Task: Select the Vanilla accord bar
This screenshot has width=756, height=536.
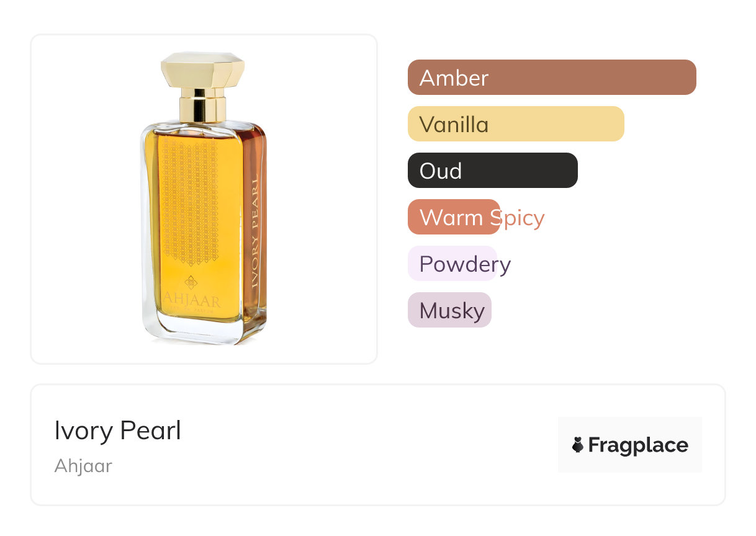Action: click(x=515, y=124)
